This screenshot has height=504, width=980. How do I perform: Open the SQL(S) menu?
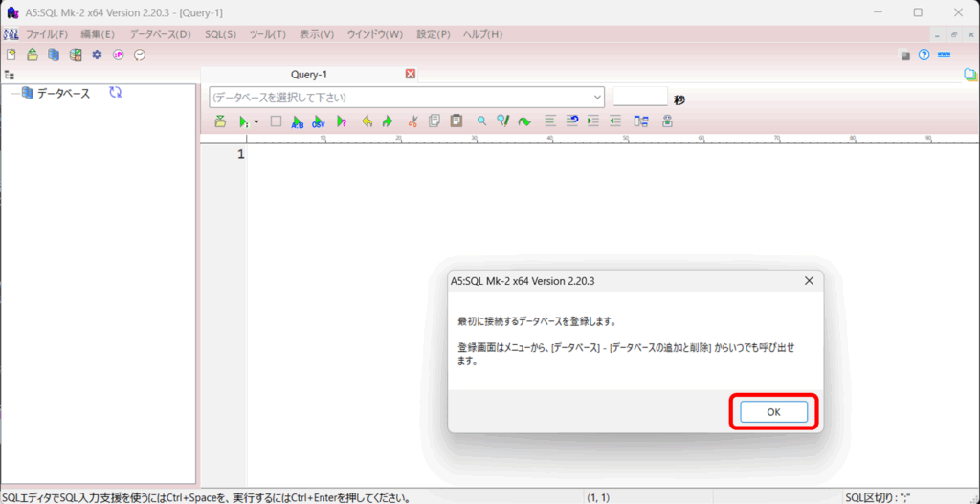(221, 34)
